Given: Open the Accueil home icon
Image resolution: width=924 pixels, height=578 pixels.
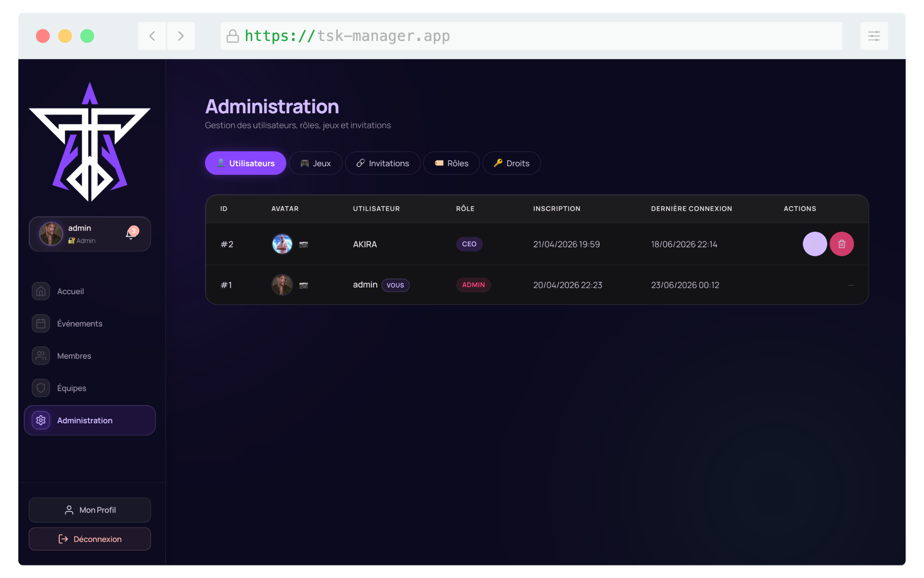Looking at the screenshot, I should pos(41,291).
